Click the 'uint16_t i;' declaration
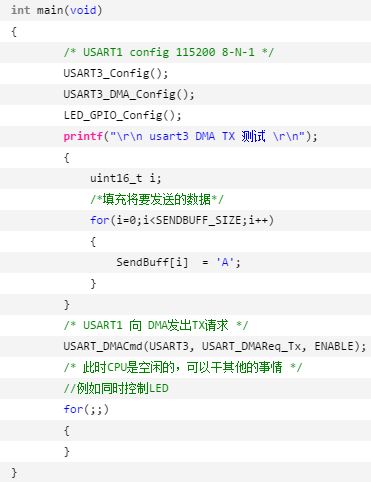Screen dimensions: 371x482 [126, 178]
